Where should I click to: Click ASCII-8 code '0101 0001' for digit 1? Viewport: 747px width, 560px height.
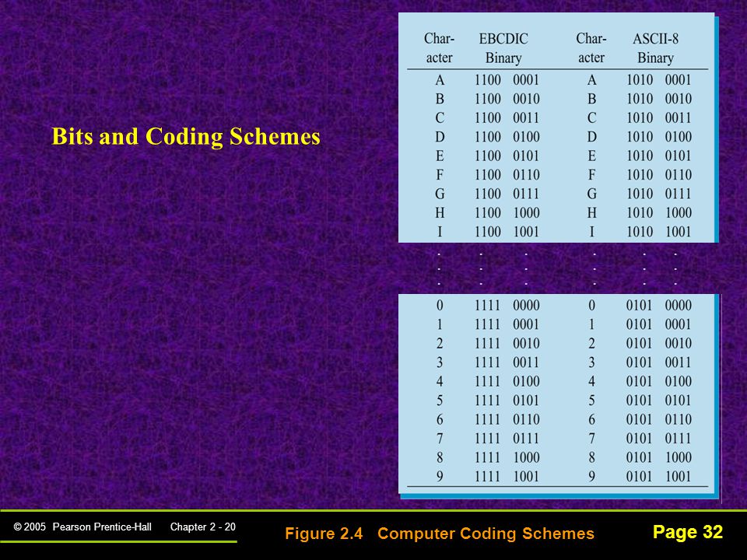(659, 325)
